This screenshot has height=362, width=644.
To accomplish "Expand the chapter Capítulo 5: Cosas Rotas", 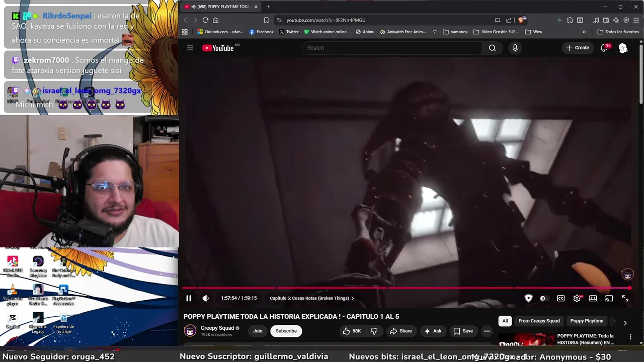I will [311, 298].
